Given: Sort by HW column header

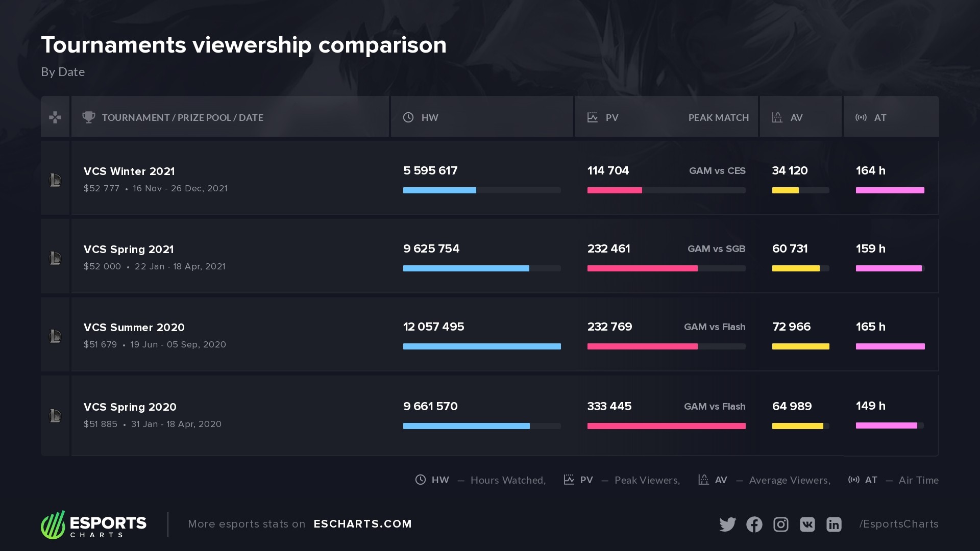Looking at the screenshot, I should [429, 118].
